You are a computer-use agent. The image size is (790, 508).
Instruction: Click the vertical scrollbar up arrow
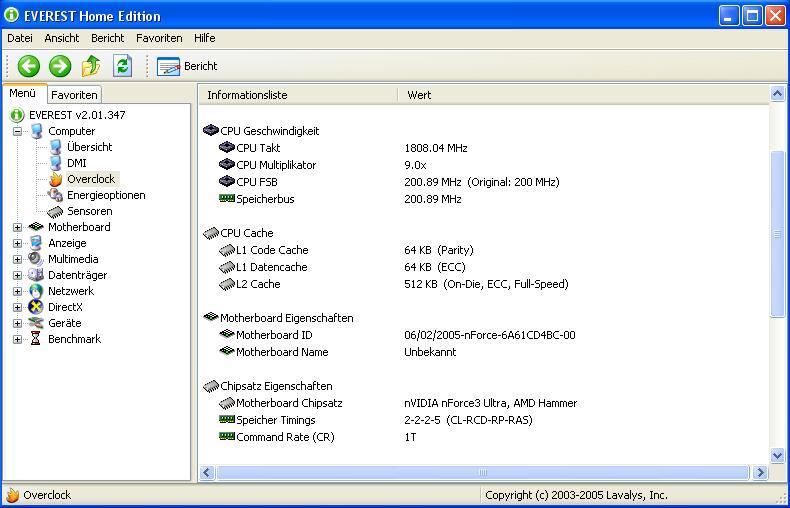(777, 94)
